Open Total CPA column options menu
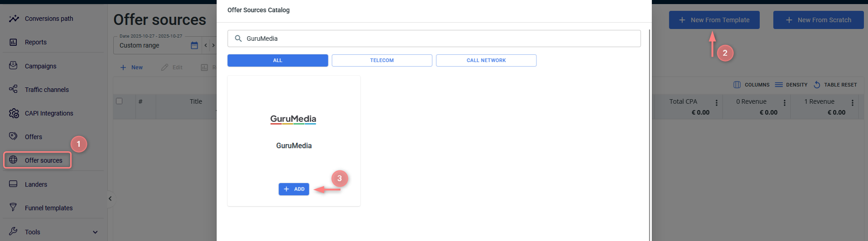Viewport: 868px width, 241px height. (716, 103)
